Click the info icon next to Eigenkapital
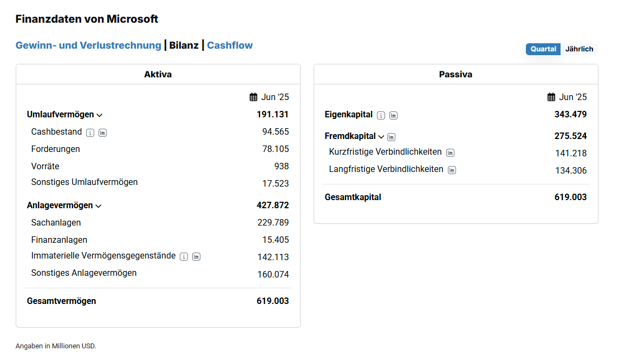625x364 pixels. 381,115
